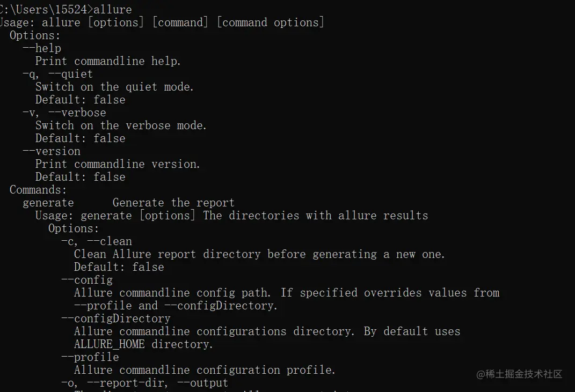The width and height of the screenshot is (575, 392).
Task: Click the --configDirectory option text
Action: click(x=116, y=319)
